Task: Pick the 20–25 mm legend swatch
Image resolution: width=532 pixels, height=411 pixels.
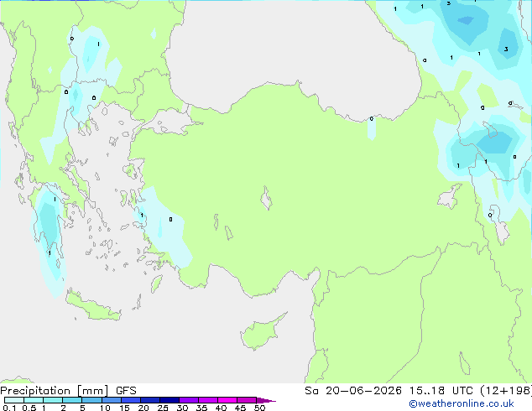Action: pos(150,400)
